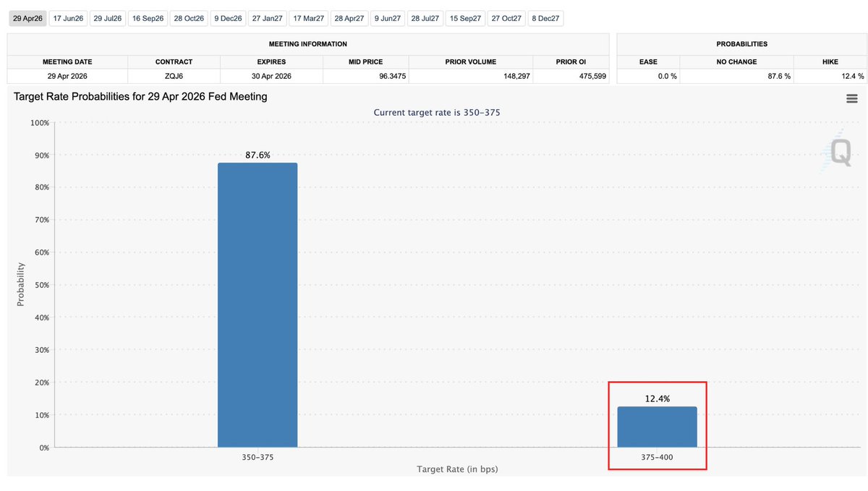Viewport: 868px width, 491px height.
Task: Select the 17 Mar27 meeting tab
Action: (308, 19)
